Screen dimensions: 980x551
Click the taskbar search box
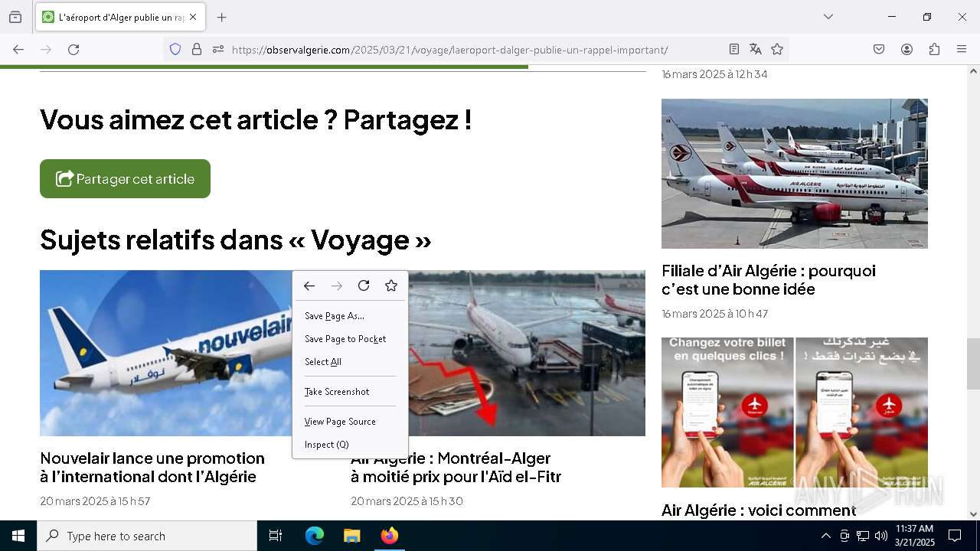click(147, 536)
